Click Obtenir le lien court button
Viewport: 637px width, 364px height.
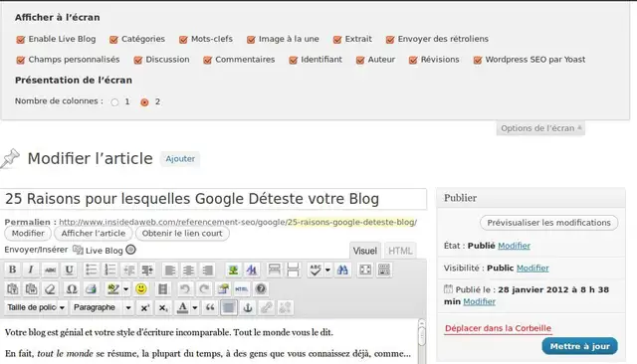(182, 234)
